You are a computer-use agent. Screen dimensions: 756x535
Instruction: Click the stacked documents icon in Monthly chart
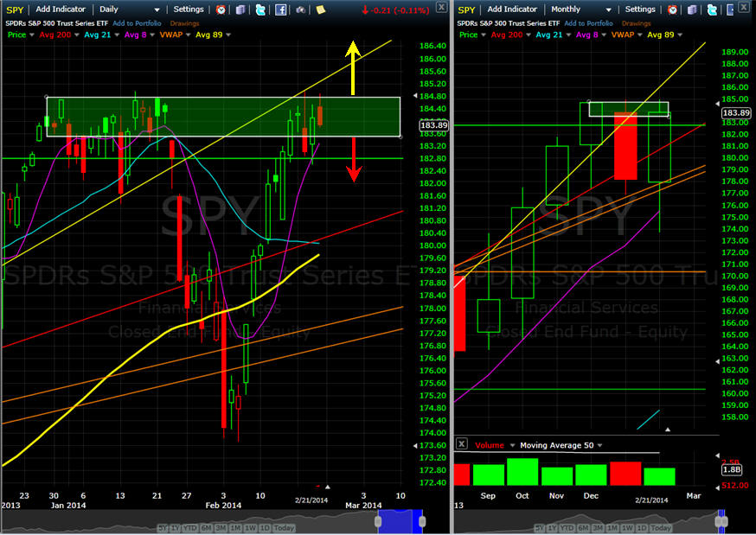[x=692, y=10]
